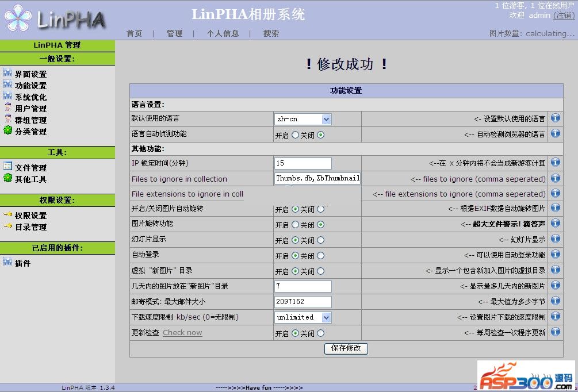Click the LinPHA flower logo

[18, 20]
